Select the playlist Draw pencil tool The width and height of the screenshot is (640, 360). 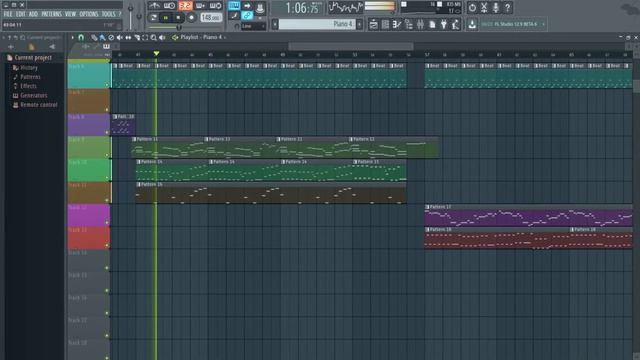click(94, 38)
